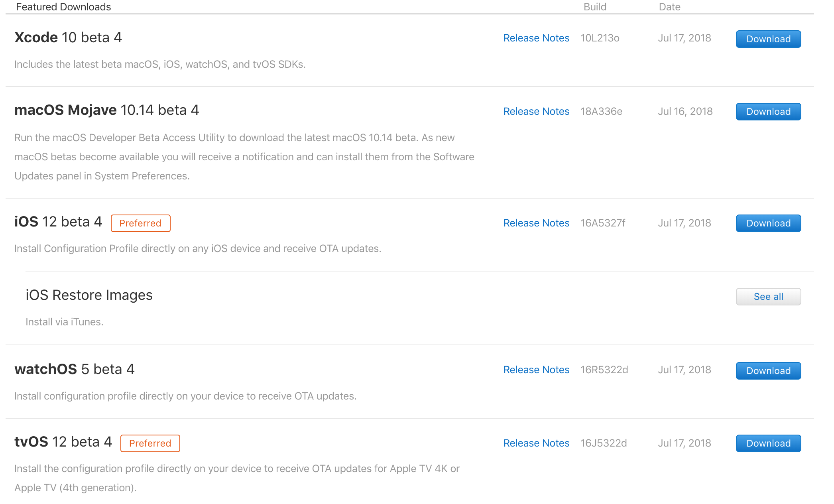Download watchOS 5 beta 4

coord(768,371)
